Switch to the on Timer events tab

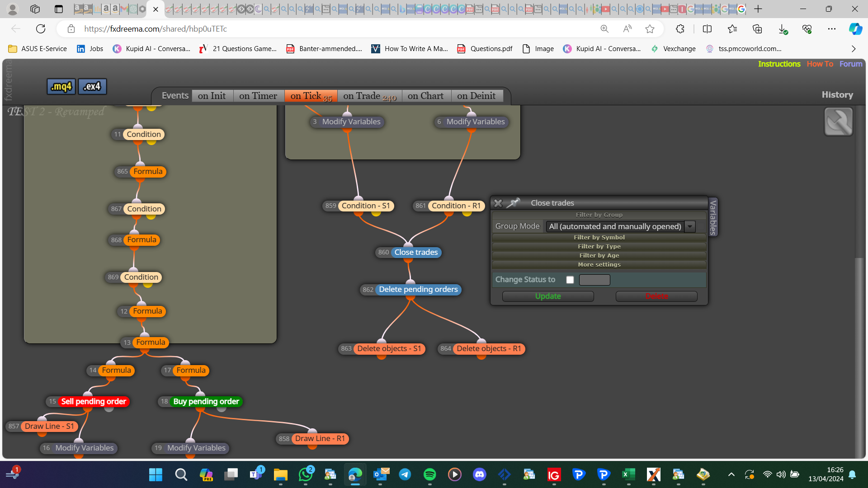(x=258, y=96)
